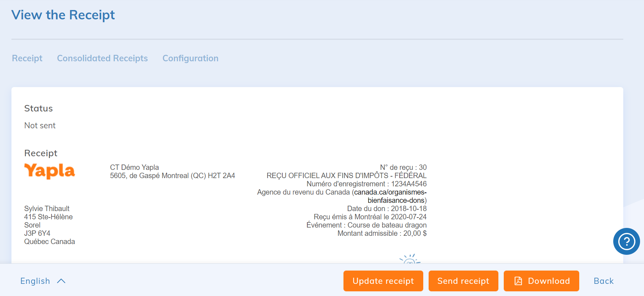Click the receipt number N° de reçu : 30
The image size is (644, 296).
point(403,167)
